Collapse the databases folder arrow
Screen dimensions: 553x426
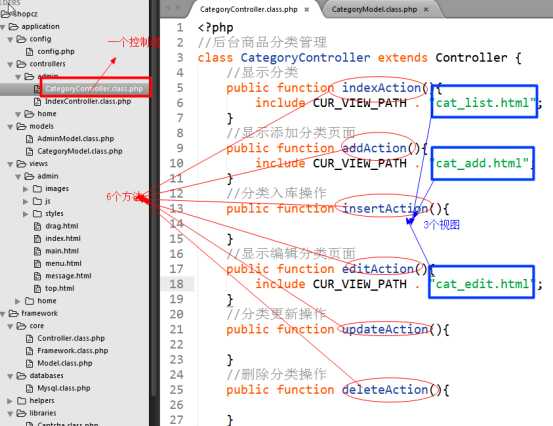tap(11, 376)
